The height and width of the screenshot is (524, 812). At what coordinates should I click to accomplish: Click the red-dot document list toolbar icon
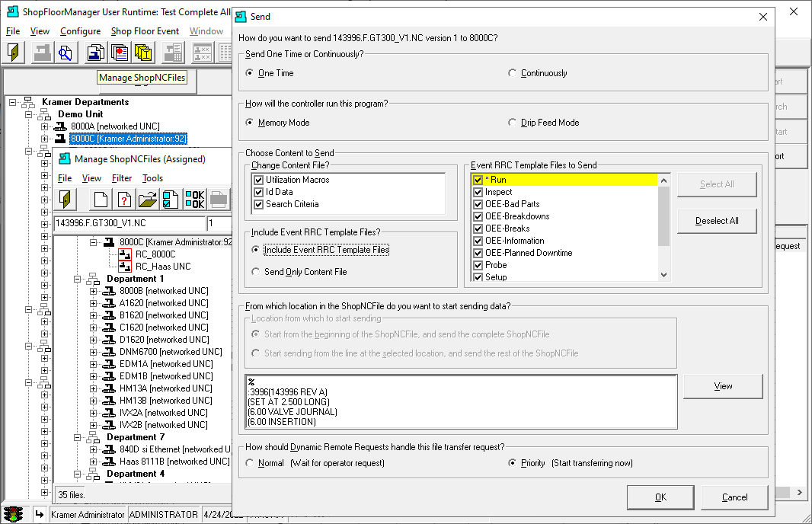[x=119, y=53]
